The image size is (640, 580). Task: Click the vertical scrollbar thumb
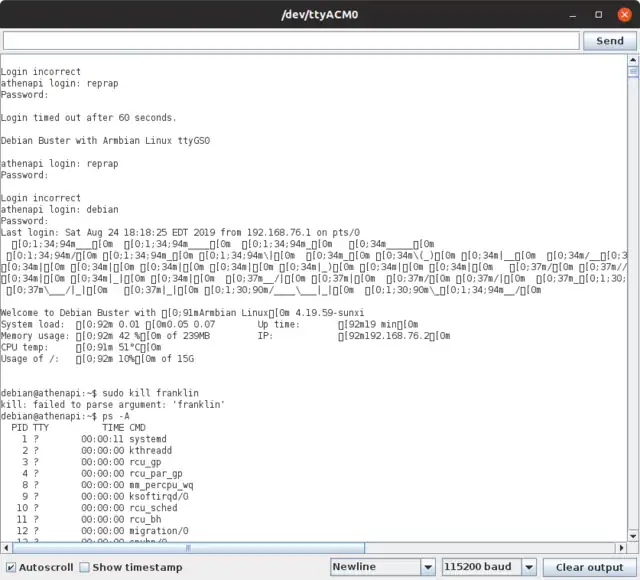(x=632, y=72)
